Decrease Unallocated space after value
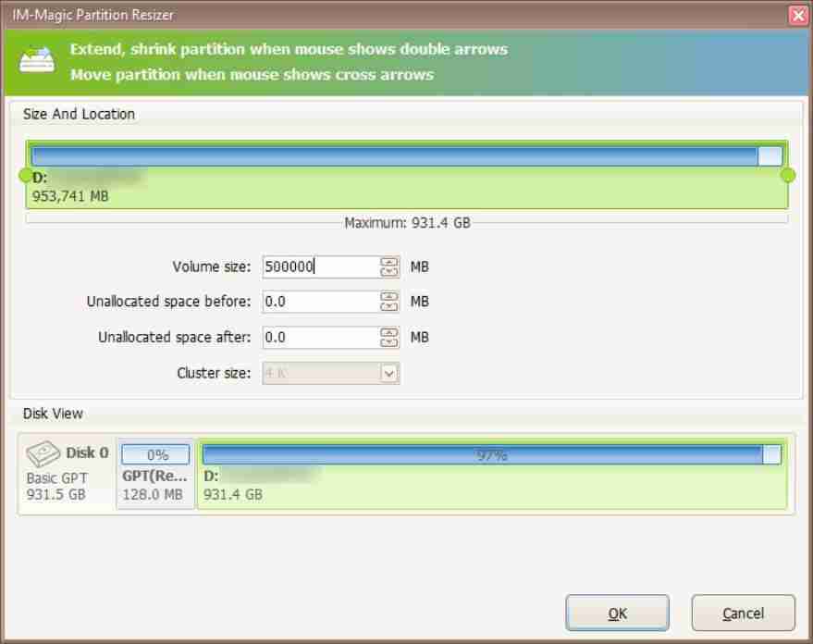The width and height of the screenshot is (813, 644). click(389, 342)
